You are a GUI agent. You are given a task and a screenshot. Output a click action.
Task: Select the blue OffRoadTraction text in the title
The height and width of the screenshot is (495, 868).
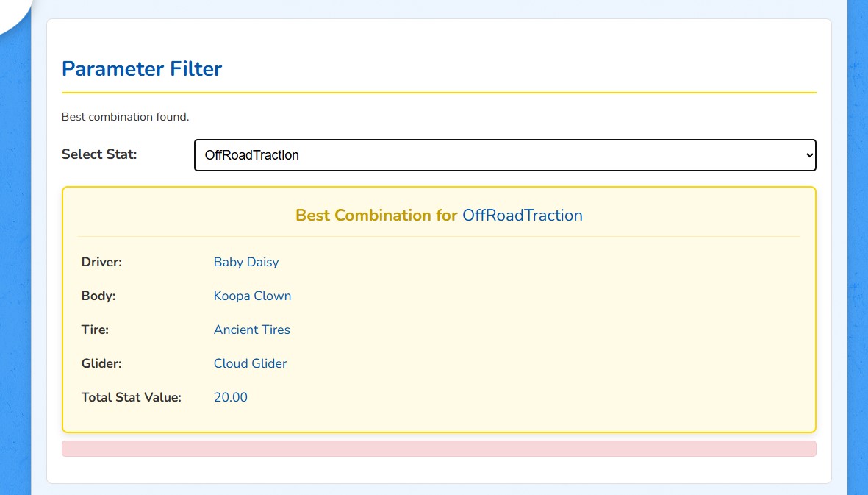522,216
